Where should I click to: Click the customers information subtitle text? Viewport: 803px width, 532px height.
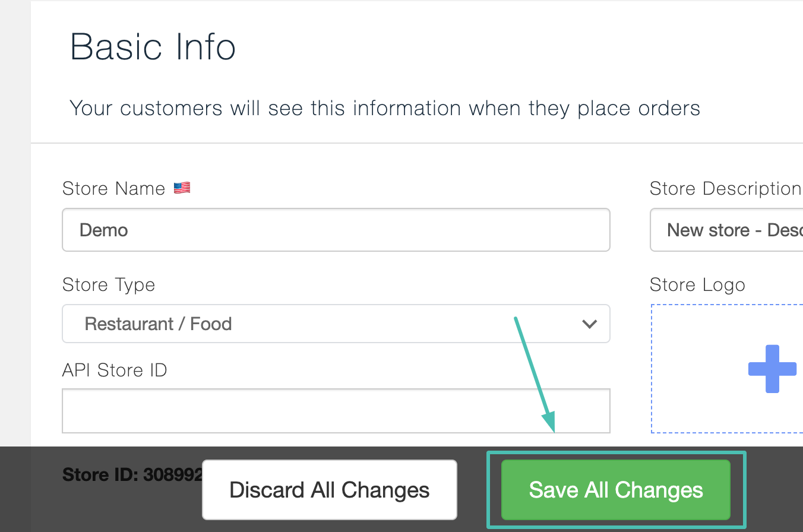point(385,109)
